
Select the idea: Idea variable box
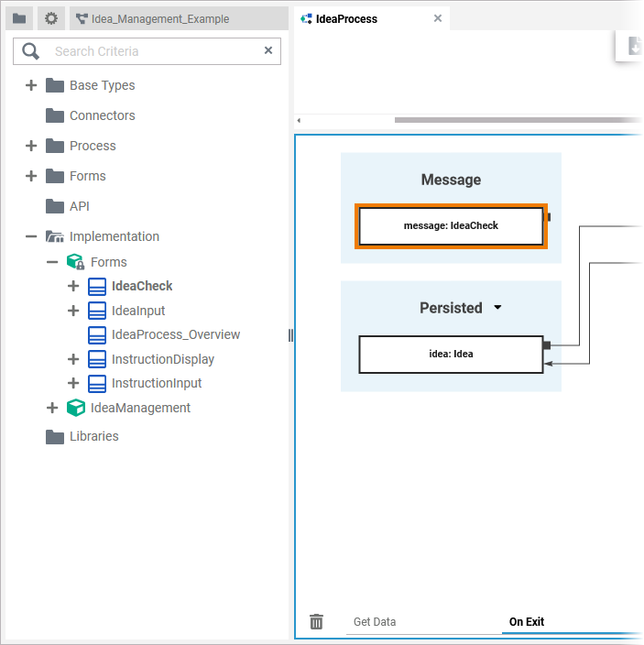[x=451, y=354]
